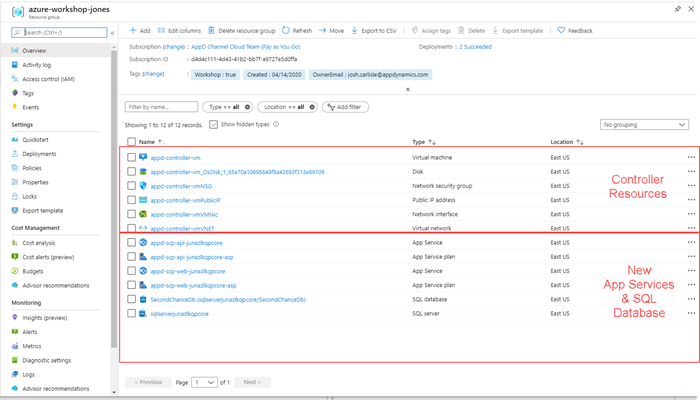The image size is (700, 400).
Task: Pin this resource group blade
Action: [678, 8]
